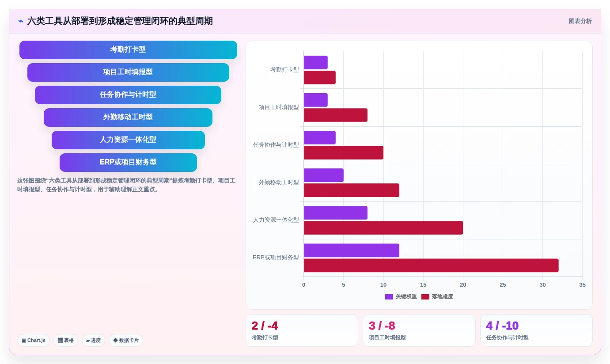This screenshot has width=610, height=364.
Task: Select the 考勤打卡型 funnel stage
Action: 128,50
